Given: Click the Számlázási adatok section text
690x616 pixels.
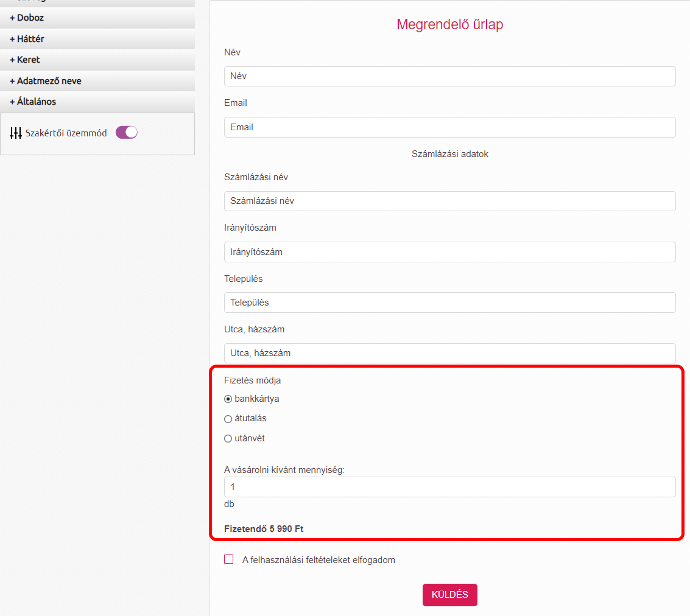Looking at the screenshot, I should [449, 154].
